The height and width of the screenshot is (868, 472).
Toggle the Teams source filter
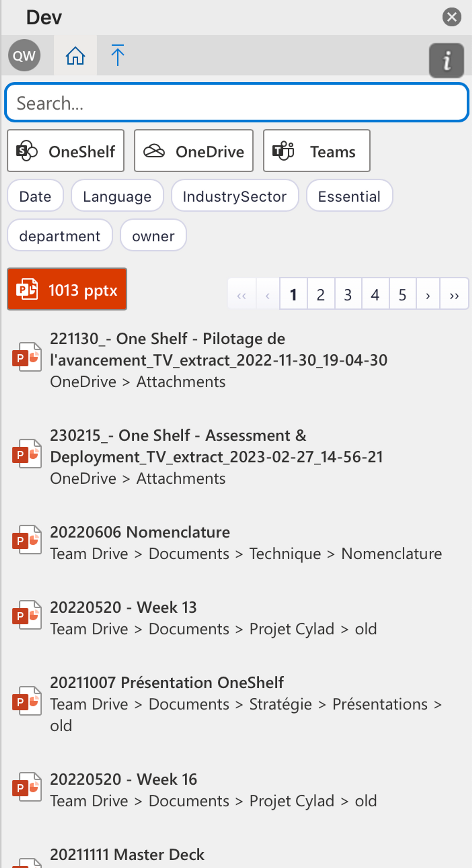[x=316, y=151]
